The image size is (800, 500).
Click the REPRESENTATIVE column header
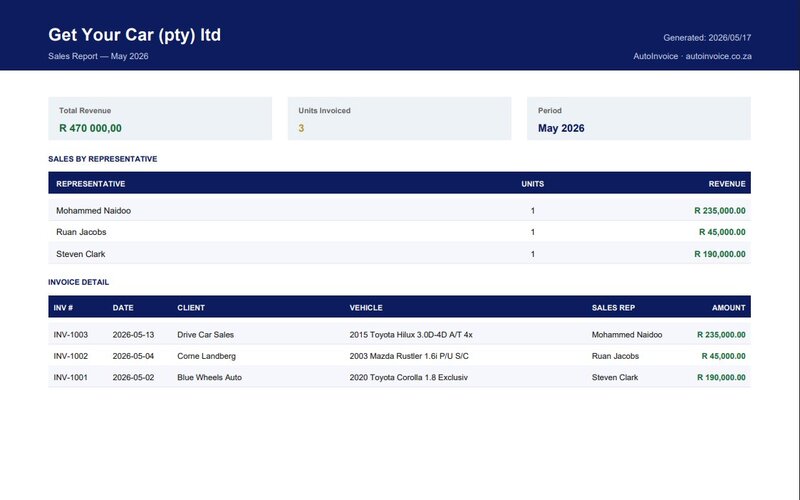pos(91,184)
